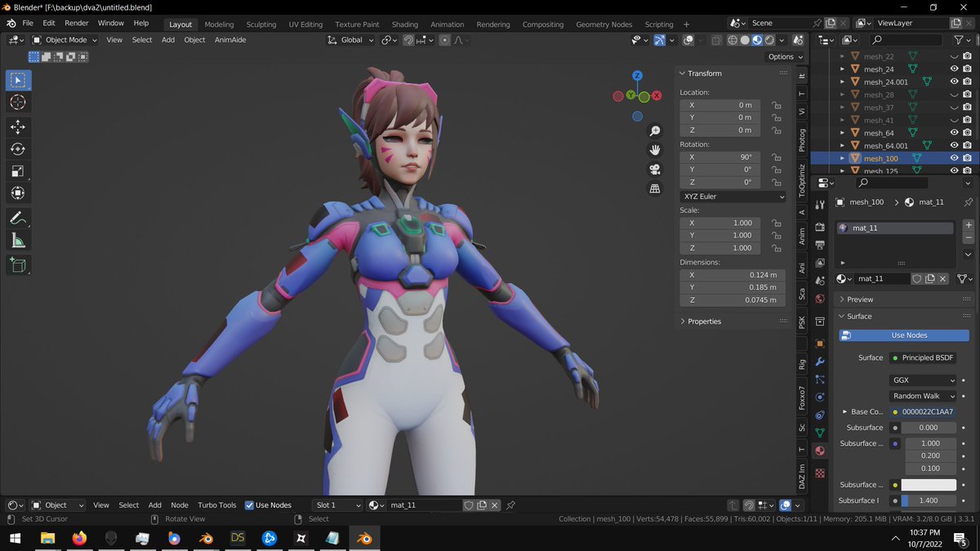This screenshot has height=551, width=980.
Task: Select the Scale tool in toolbar
Action: (18, 171)
